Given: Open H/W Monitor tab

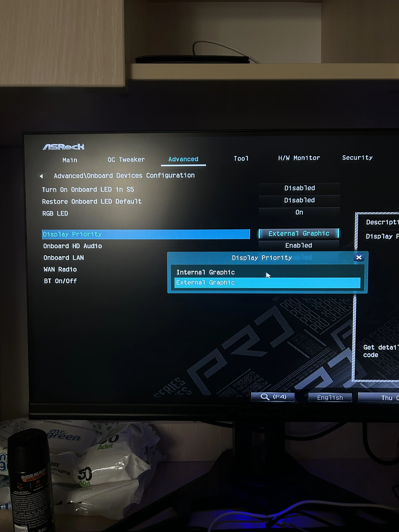Looking at the screenshot, I should (x=299, y=158).
